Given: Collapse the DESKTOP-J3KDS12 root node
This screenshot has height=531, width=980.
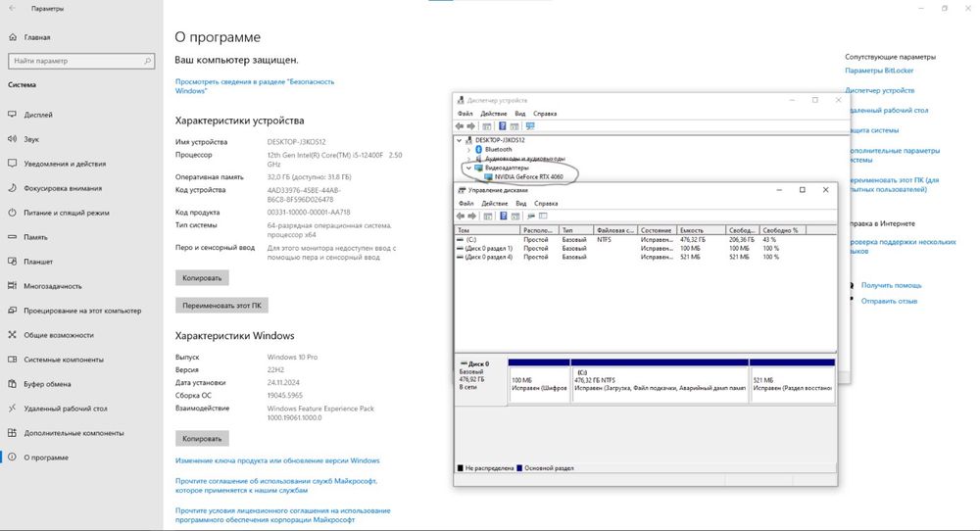Looking at the screenshot, I should pos(460,140).
